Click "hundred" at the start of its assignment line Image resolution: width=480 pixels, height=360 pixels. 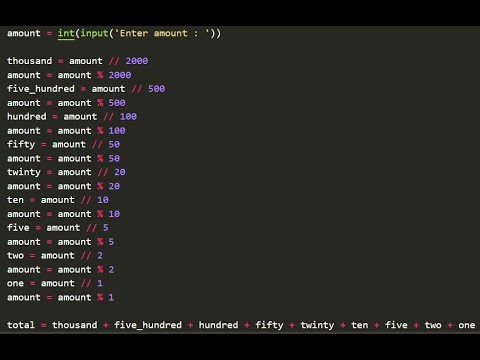pos(27,117)
